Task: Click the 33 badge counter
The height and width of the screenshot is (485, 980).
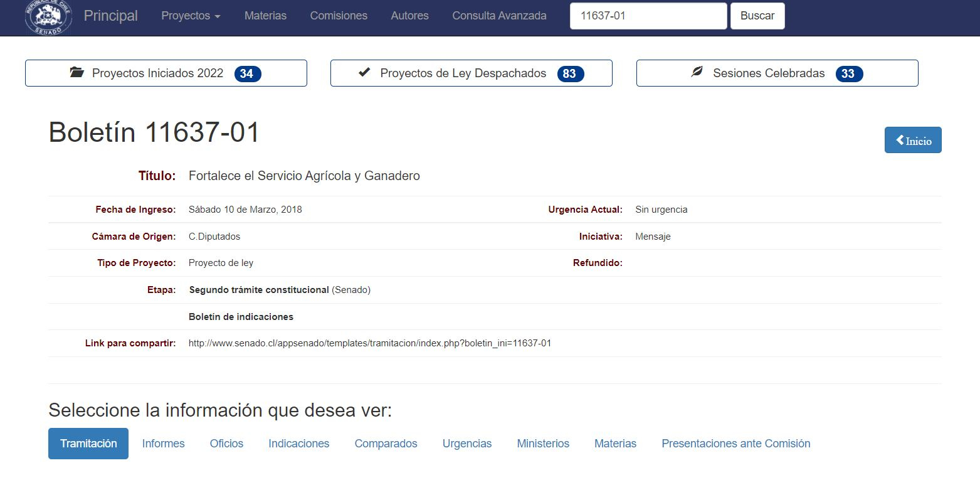Action: pos(850,74)
